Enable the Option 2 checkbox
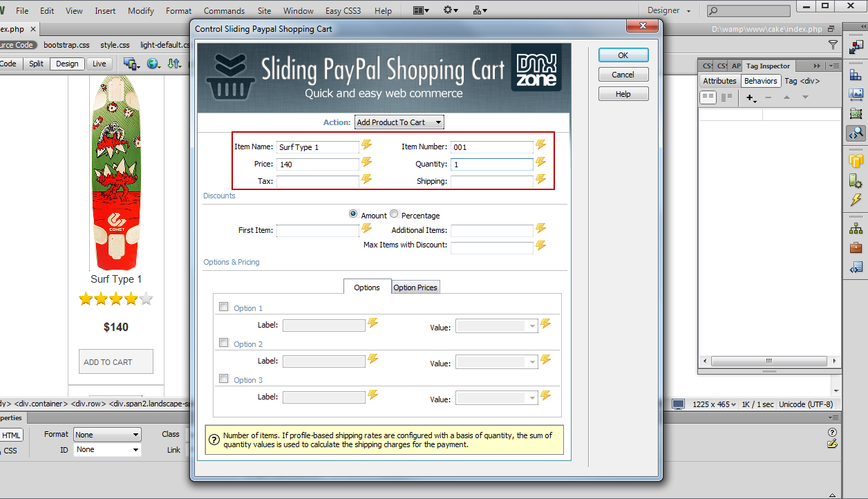This screenshot has height=499, width=868. click(223, 343)
